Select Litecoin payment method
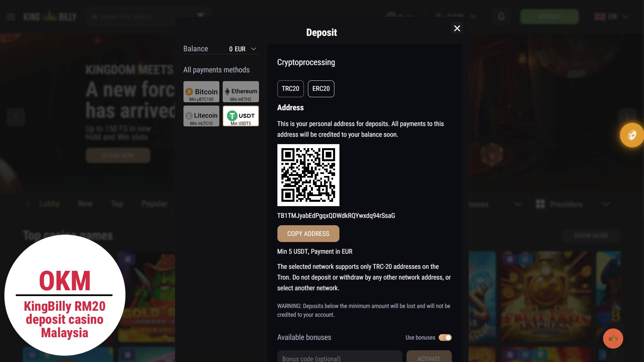Viewport: 644px width, 362px height. coord(201,116)
